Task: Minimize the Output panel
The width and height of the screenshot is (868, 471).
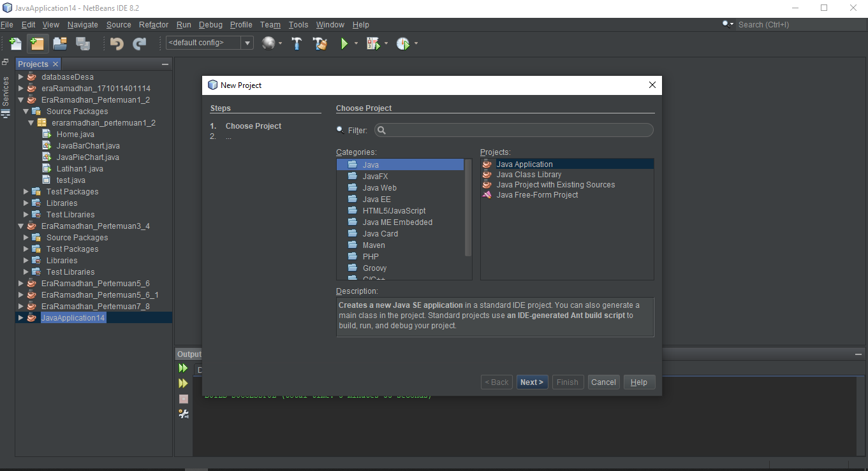Action: pos(858,354)
